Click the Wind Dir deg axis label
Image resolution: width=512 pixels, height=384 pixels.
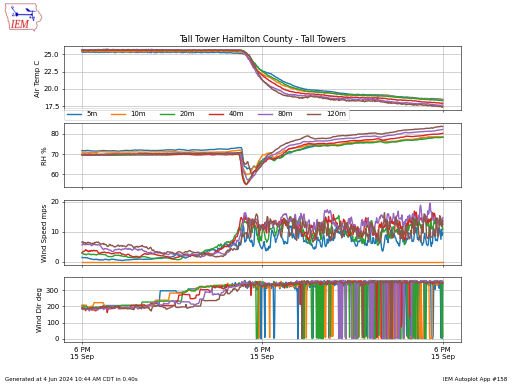click(x=39, y=310)
